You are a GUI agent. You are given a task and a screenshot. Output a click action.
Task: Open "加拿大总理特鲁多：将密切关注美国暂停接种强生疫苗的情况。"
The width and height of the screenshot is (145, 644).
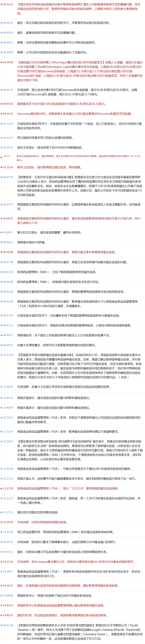point(57,345)
